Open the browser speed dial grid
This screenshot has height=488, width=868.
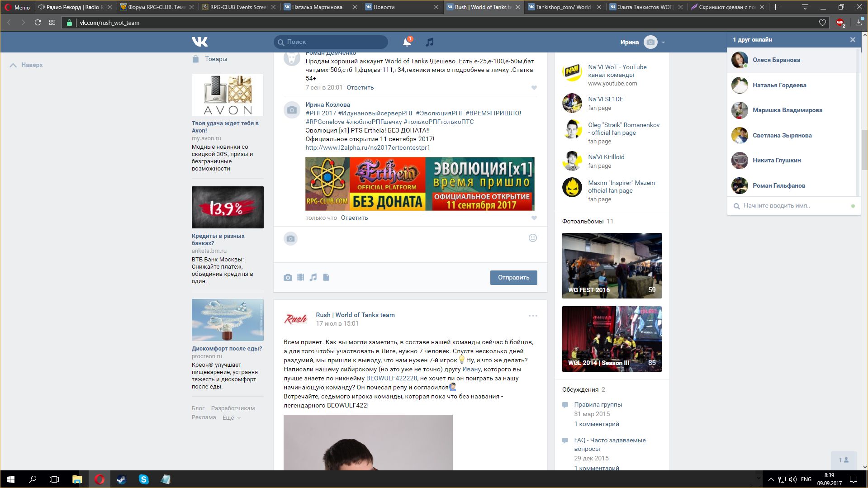pos(52,23)
